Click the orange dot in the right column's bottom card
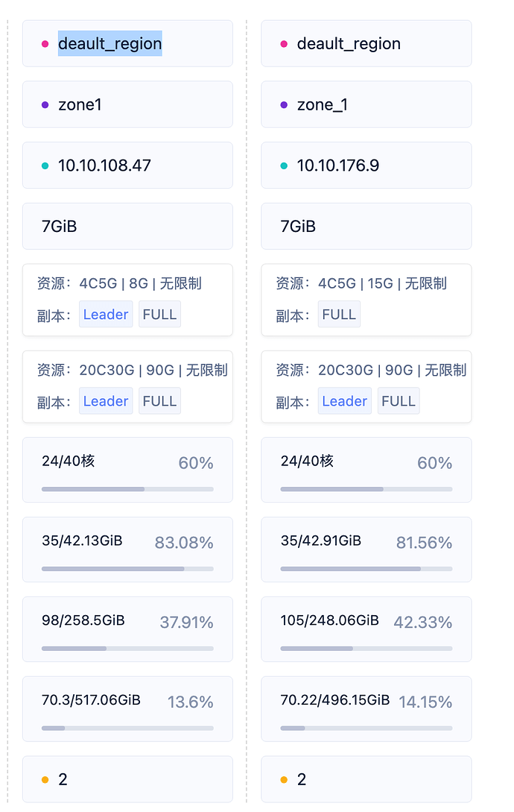Viewport: 514px width, 812px height. coord(284,780)
